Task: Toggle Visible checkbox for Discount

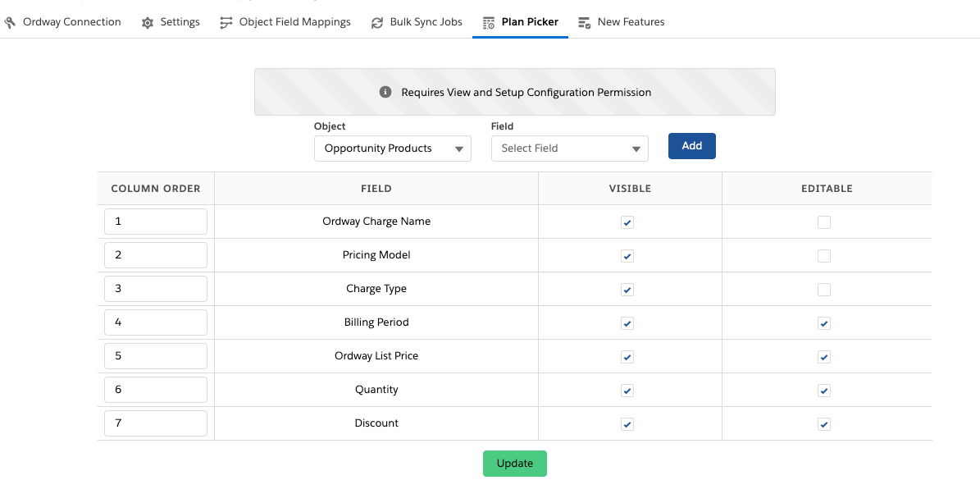Action: coord(627,425)
